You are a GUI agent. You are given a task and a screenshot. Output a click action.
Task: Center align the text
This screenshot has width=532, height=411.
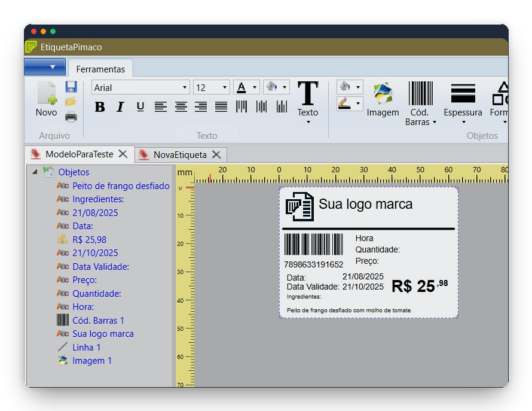(x=181, y=107)
